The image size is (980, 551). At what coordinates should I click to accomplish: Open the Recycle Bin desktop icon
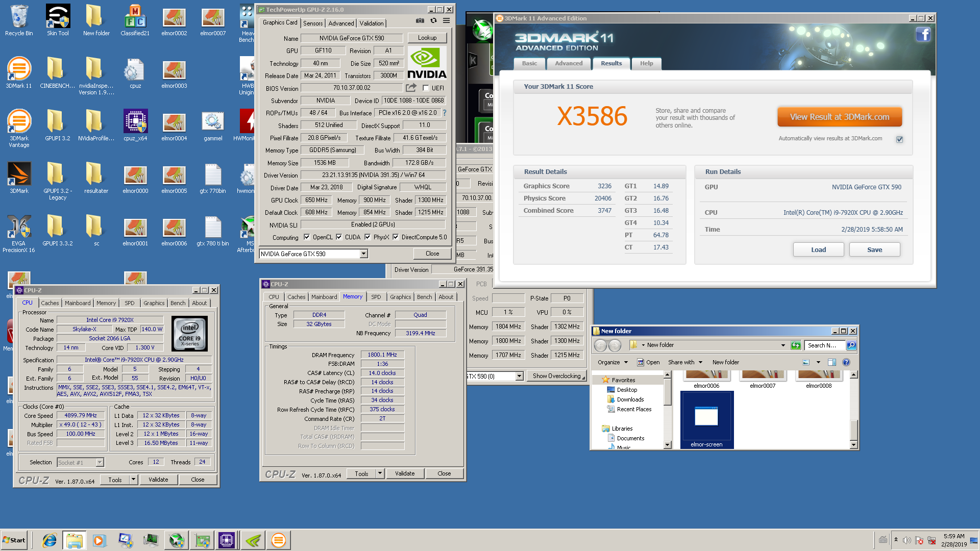click(x=19, y=20)
